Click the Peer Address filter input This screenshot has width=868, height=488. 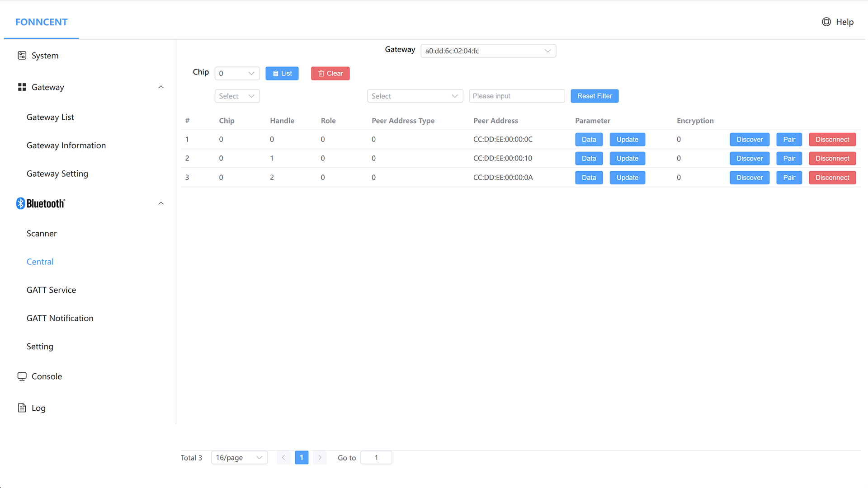[x=516, y=96]
